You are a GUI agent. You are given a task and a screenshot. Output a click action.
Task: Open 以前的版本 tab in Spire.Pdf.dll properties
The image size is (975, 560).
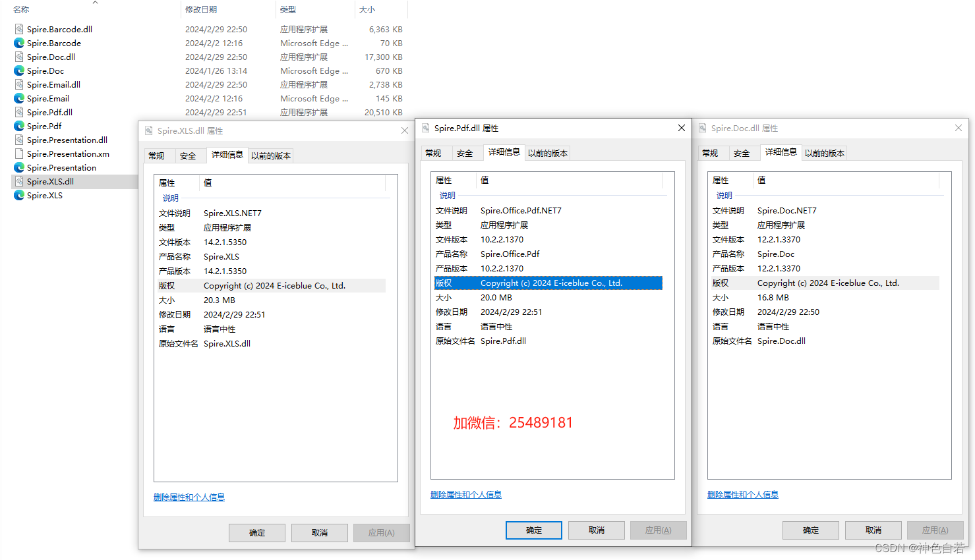548,154
